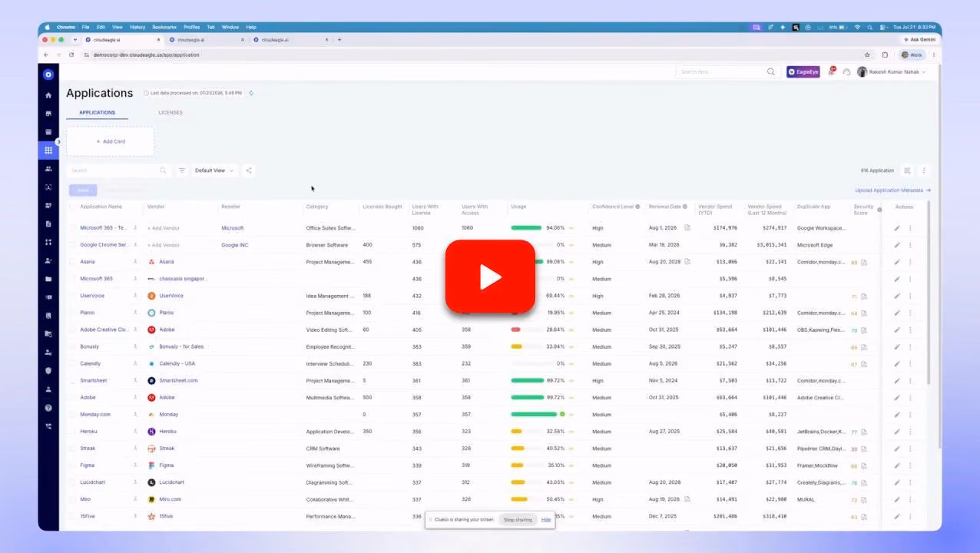This screenshot has height=553, width=980.
Task: Open more actions for Google Chrome row
Action: coord(910,245)
